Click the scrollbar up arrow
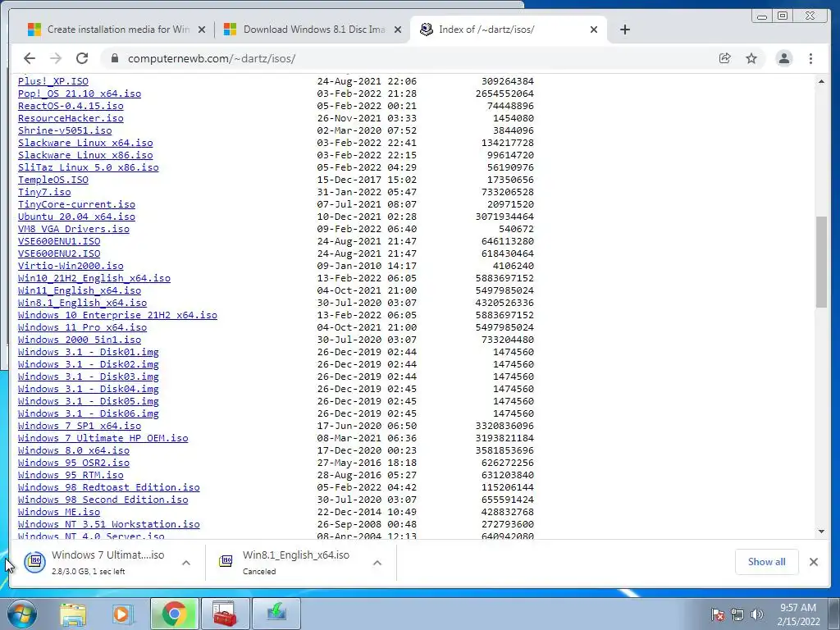840x630 pixels. point(821,81)
